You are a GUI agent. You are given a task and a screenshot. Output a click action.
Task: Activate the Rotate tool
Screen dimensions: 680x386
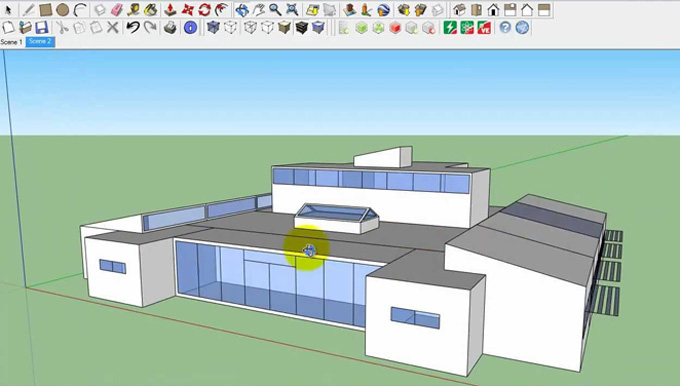pos(204,10)
